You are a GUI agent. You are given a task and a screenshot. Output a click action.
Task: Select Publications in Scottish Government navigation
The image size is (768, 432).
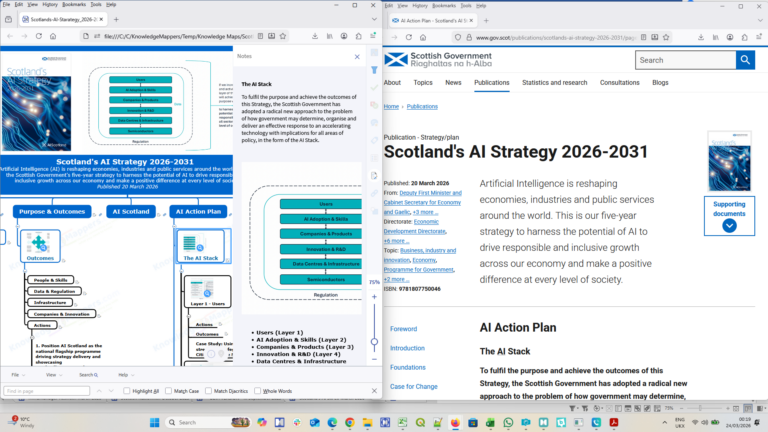point(492,83)
